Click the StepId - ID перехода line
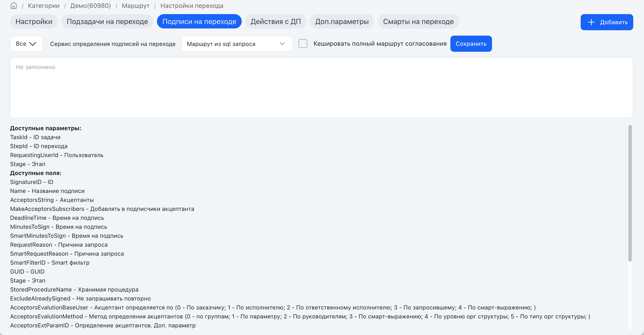The image size is (644, 335). point(39,146)
